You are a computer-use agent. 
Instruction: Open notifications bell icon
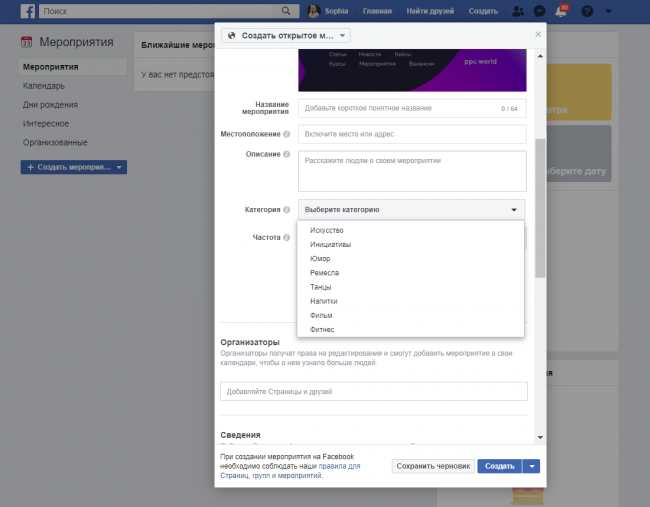pyautogui.click(x=562, y=11)
